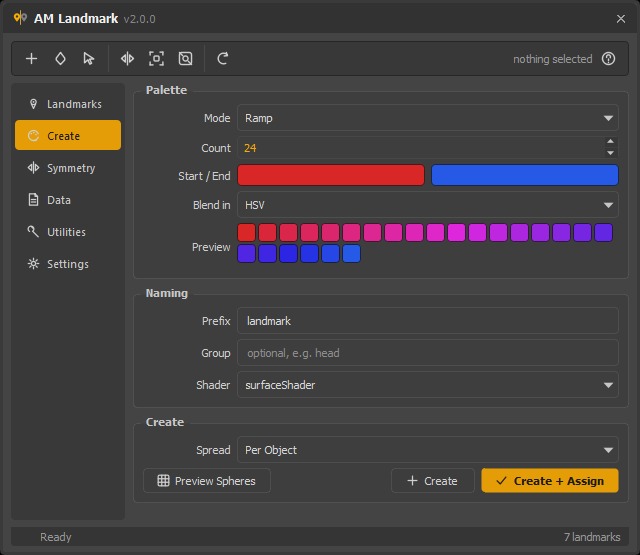Open the Data sidebar tab

click(68, 200)
